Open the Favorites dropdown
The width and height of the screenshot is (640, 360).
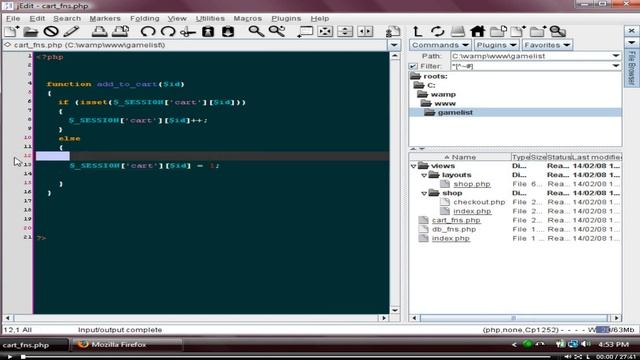point(547,45)
